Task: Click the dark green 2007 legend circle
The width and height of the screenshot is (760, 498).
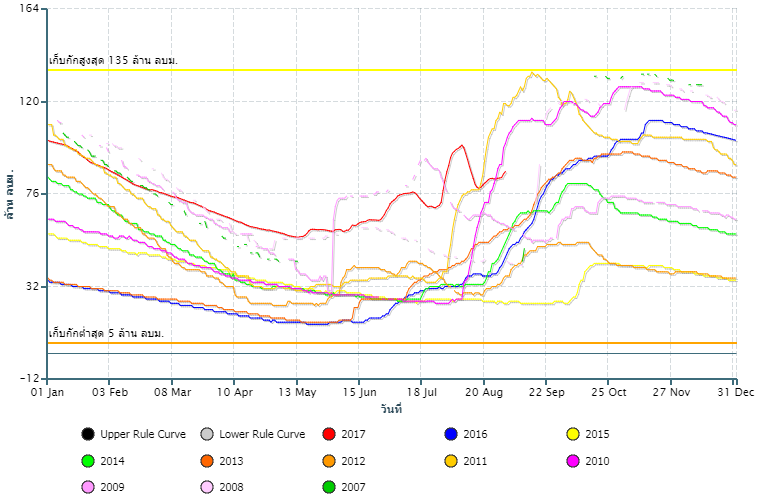Action: point(329,487)
